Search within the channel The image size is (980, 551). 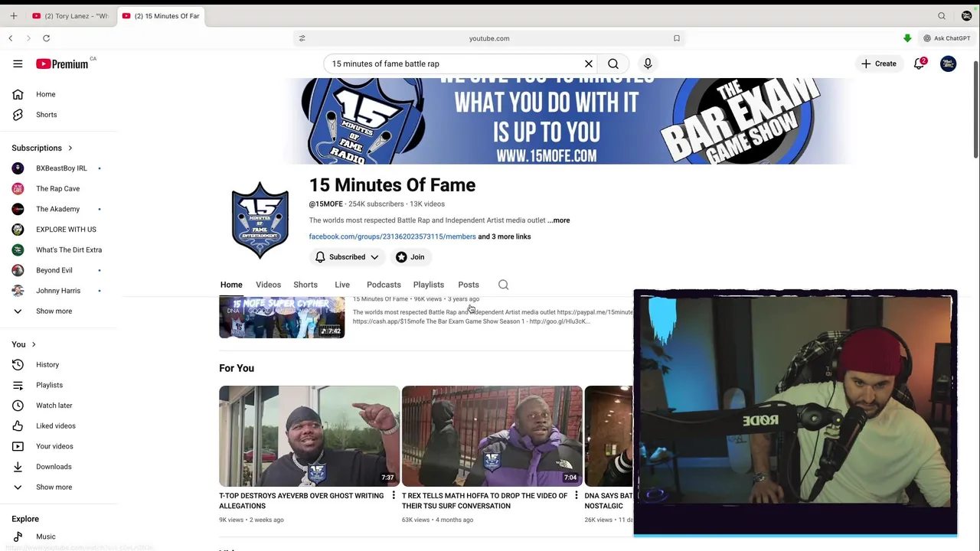pyautogui.click(x=504, y=285)
